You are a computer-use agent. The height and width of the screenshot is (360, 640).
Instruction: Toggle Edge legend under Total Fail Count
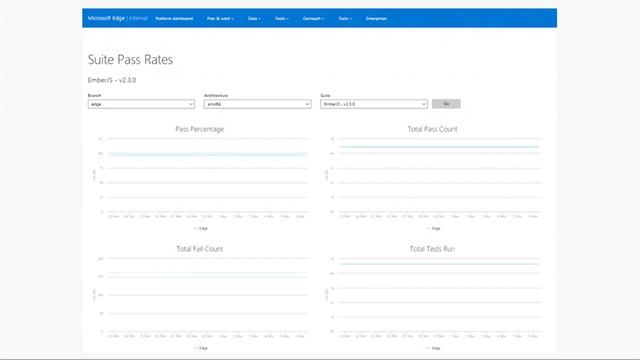coord(200,348)
